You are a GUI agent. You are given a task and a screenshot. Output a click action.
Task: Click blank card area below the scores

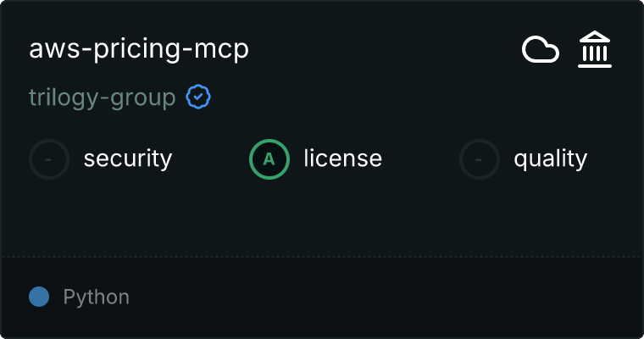coord(322,218)
